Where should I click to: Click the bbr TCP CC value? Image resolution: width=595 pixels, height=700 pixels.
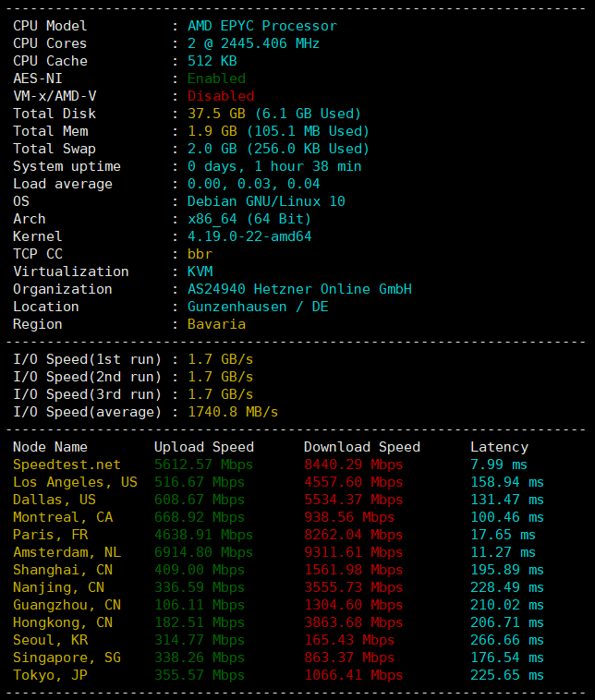pos(200,254)
